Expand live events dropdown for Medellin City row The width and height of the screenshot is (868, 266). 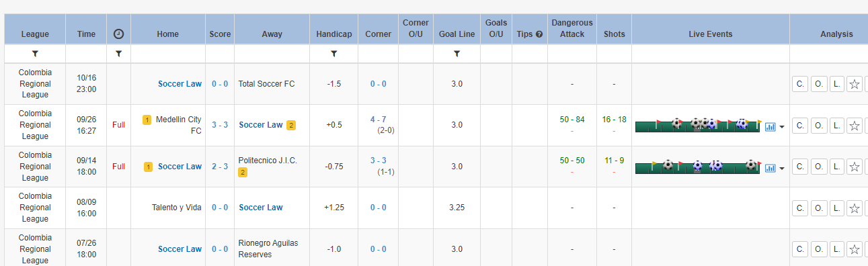(x=781, y=127)
